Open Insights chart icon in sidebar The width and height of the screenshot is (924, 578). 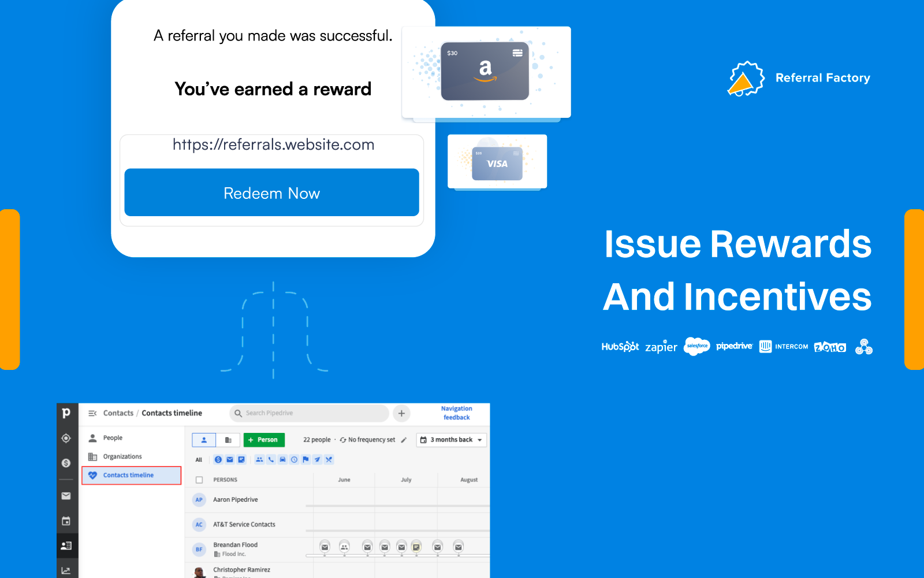point(66,570)
